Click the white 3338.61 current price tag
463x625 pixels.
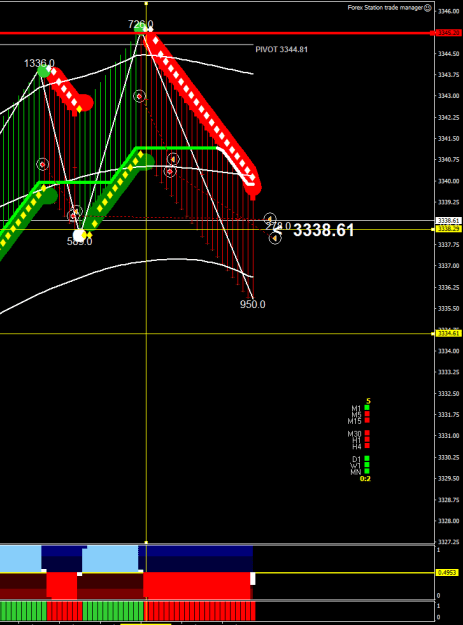click(x=449, y=220)
